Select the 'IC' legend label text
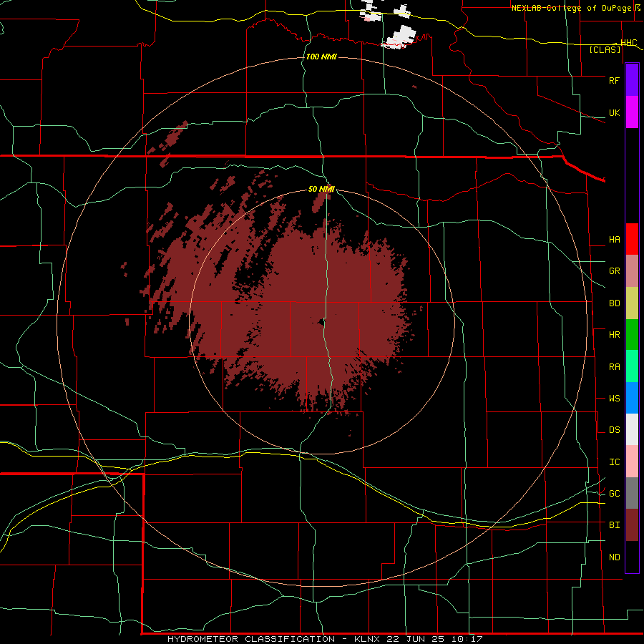The height and width of the screenshot is (644, 644). tap(614, 462)
